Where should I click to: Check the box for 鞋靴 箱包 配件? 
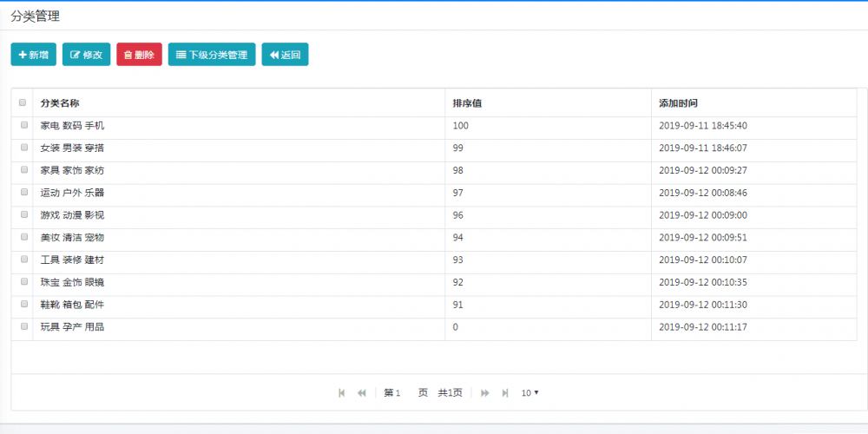click(24, 304)
